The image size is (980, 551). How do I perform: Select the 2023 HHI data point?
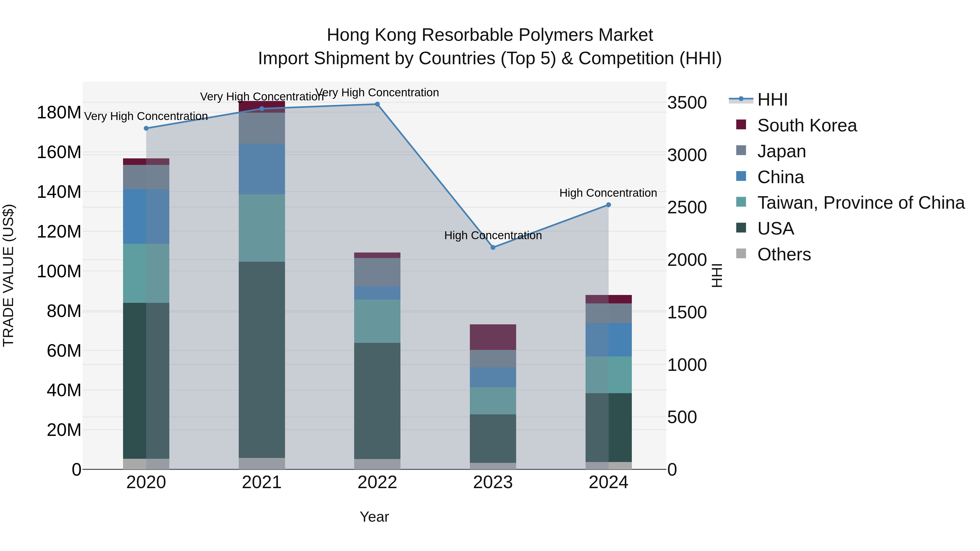pos(493,248)
